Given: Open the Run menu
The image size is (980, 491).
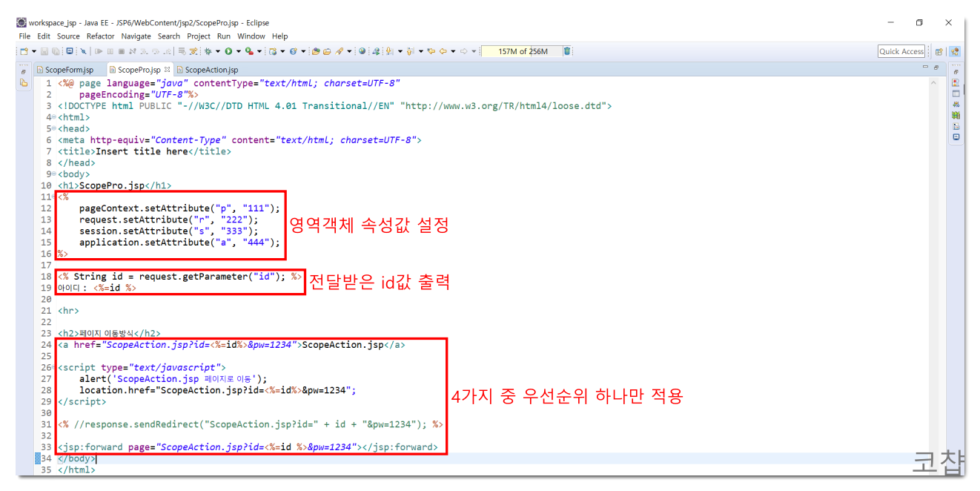Looking at the screenshot, I should 224,36.
